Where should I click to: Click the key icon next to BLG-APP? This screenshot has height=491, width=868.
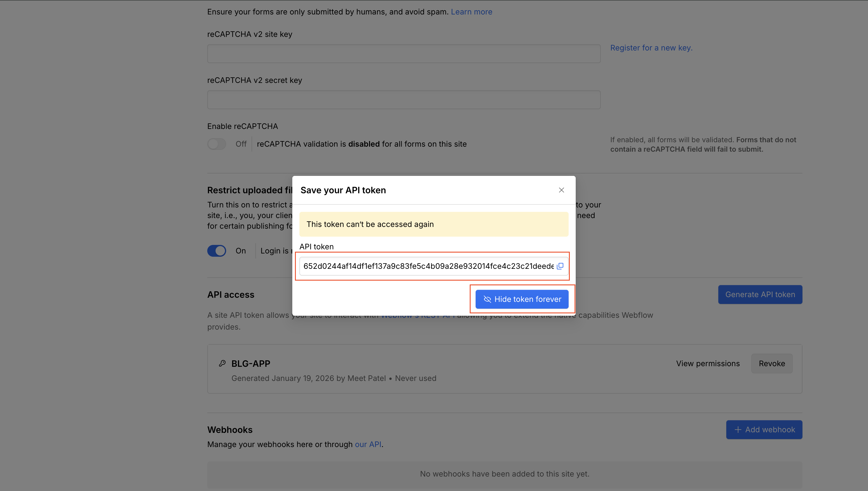(x=222, y=363)
